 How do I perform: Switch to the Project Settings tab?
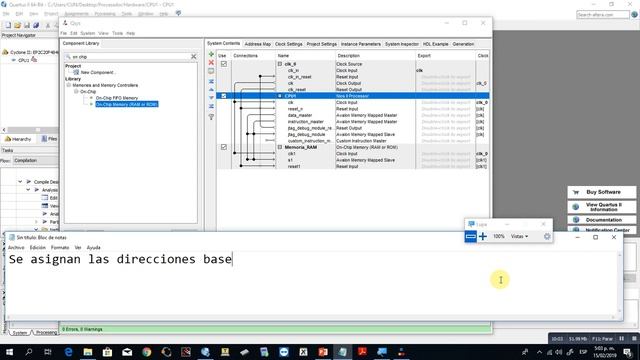coord(322,44)
